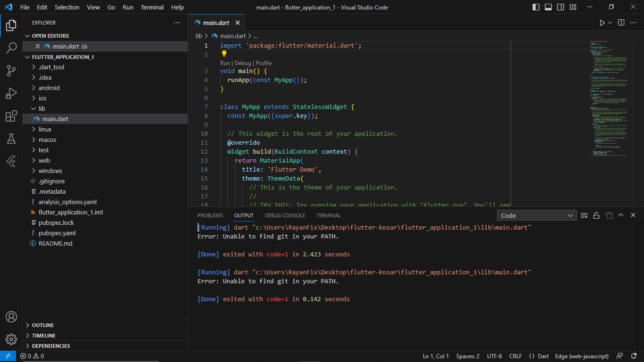Open the Extensions view

coord(11,116)
